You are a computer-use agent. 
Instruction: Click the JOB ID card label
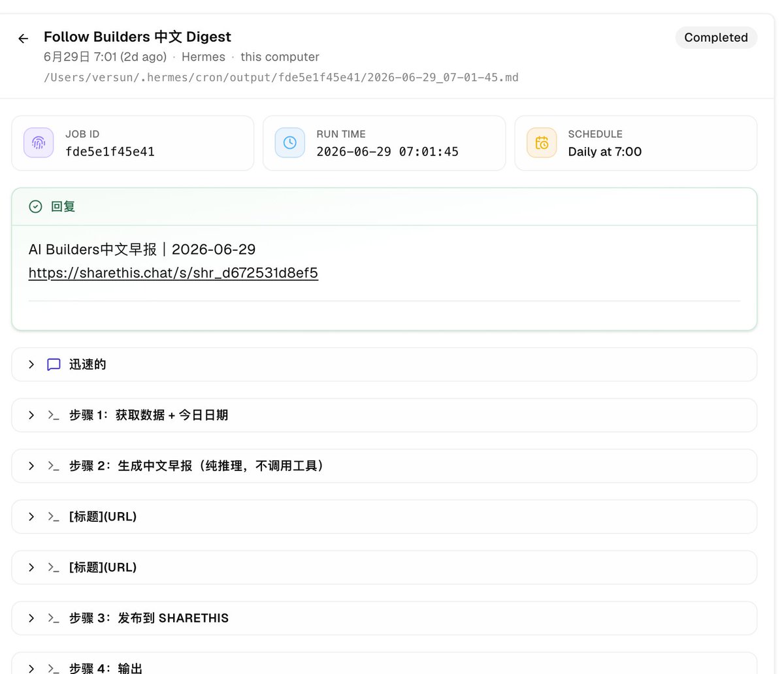82,134
